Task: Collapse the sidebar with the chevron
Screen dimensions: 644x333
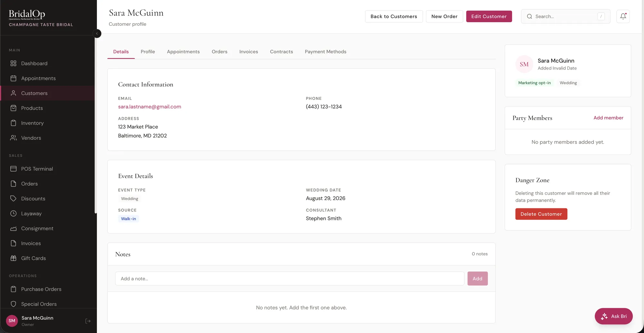Action: pos(97,33)
